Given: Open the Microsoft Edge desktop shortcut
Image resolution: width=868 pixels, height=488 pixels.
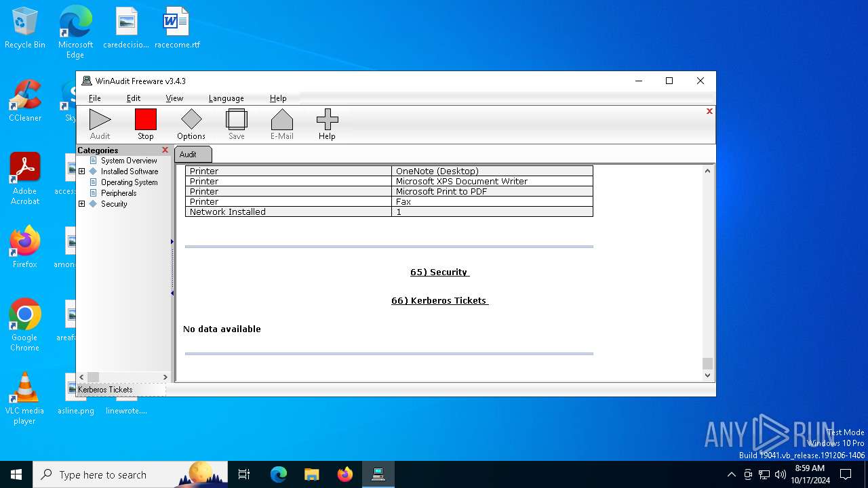Looking at the screenshot, I should [x=75, y=32].
